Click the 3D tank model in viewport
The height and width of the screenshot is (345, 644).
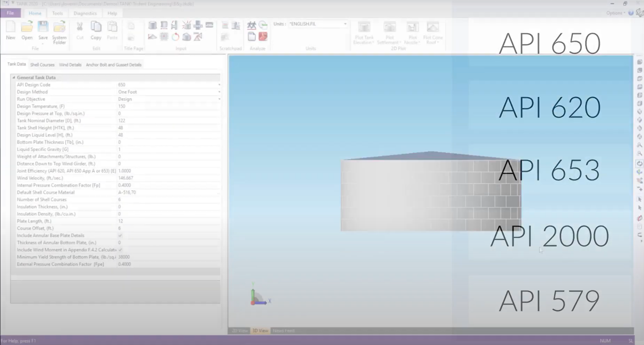tap(431, 191)
